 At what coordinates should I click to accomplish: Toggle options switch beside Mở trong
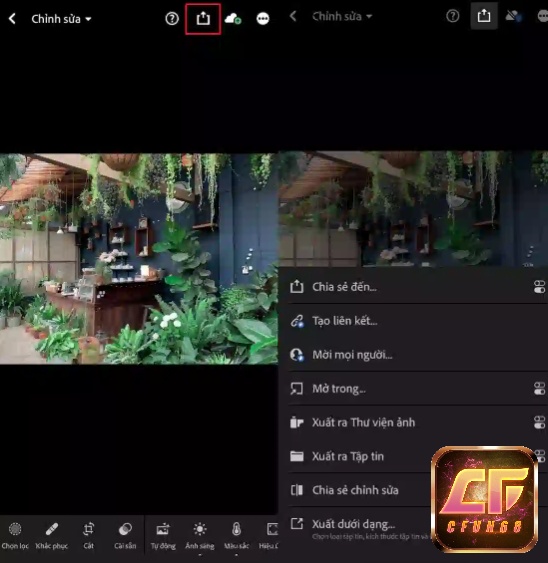(x=539, y=388)
